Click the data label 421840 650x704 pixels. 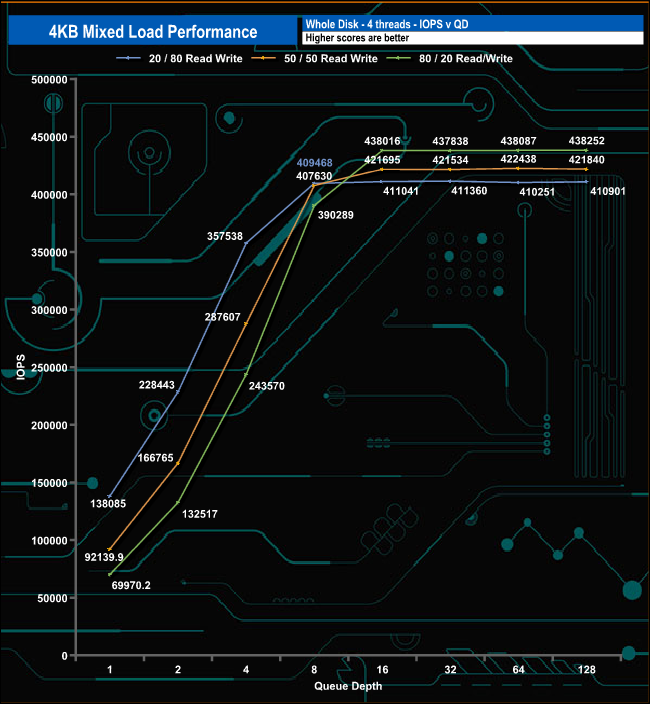tap(587, 160)
